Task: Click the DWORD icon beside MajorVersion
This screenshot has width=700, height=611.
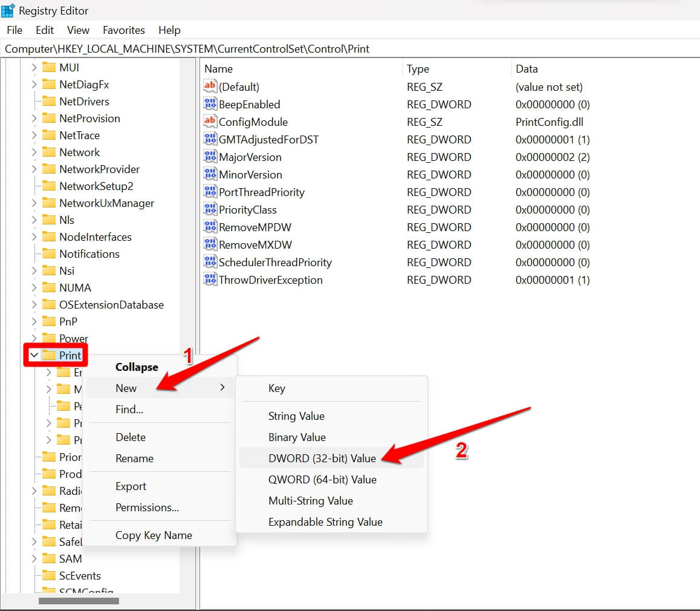Action: click(210, 157)
